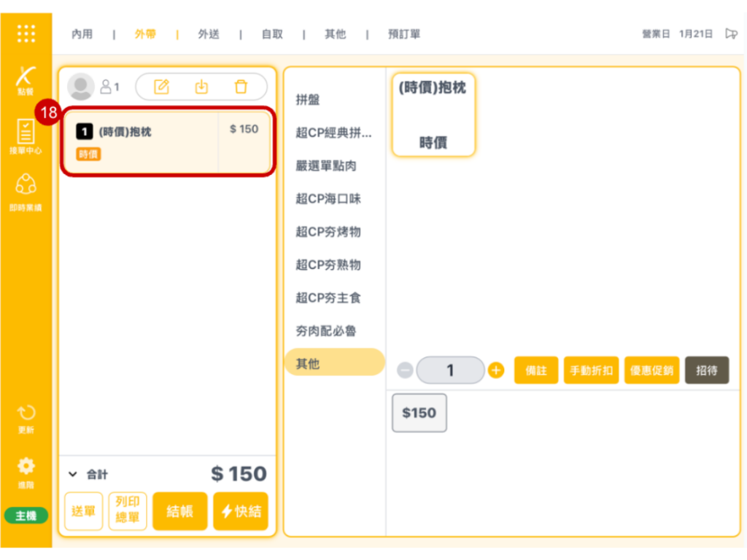This screenshot has height=560, width=747.
Task: Click the 快結 quick checkout button
Action: [241, 511]
